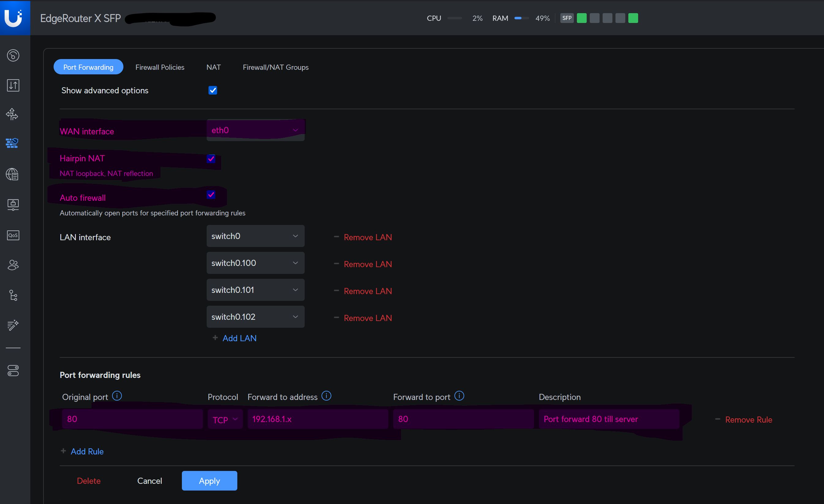Open the Firewall/NAT sidebar icon
Image resolution: width=824 pixels, height=504 pixels.
tap(12, 143)
